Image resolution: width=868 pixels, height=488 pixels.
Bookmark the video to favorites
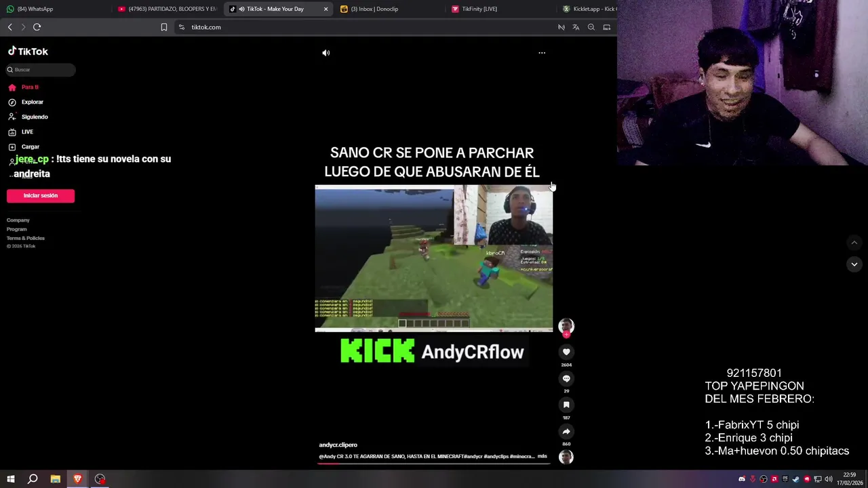[x=566, y=405]
